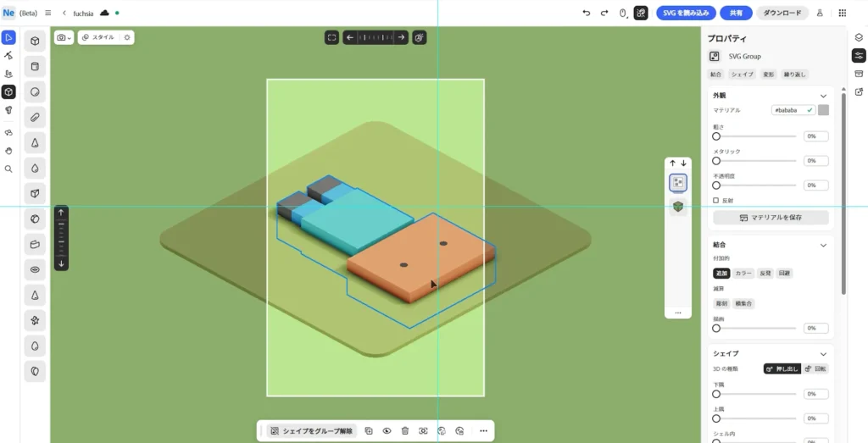Undo the last action
The width and height of the screenshot is (868, 443).
coord(587,13)
